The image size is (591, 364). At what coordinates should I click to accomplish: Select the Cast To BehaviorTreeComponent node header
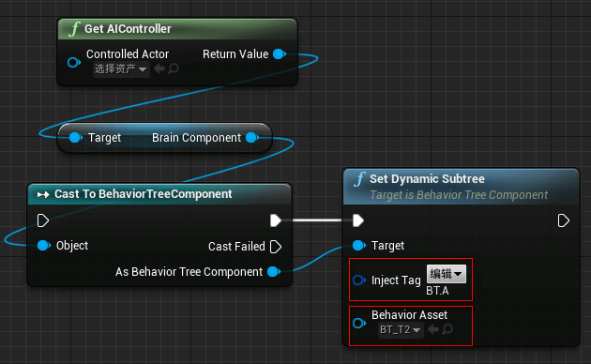[x=159, y=194]
